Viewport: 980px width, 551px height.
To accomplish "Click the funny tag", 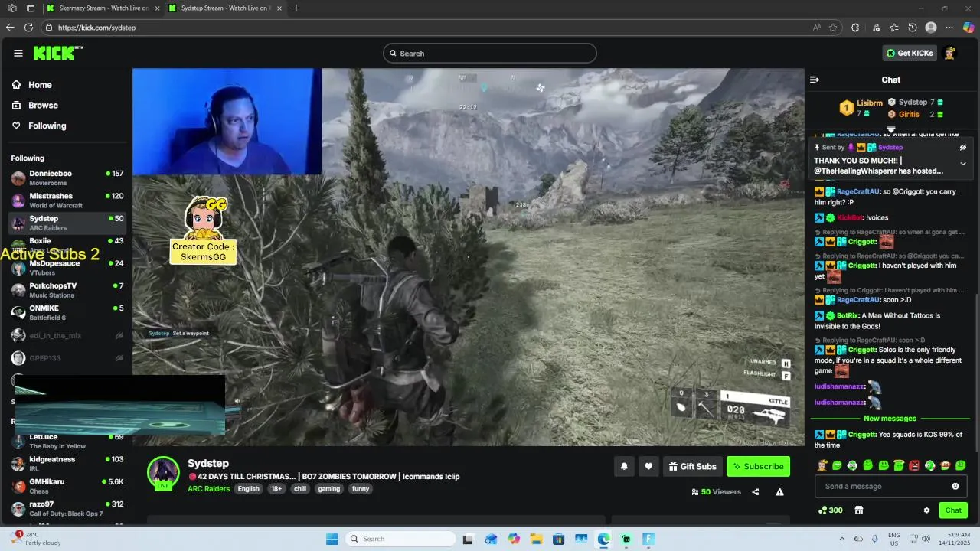I will (x=361, y=488).
